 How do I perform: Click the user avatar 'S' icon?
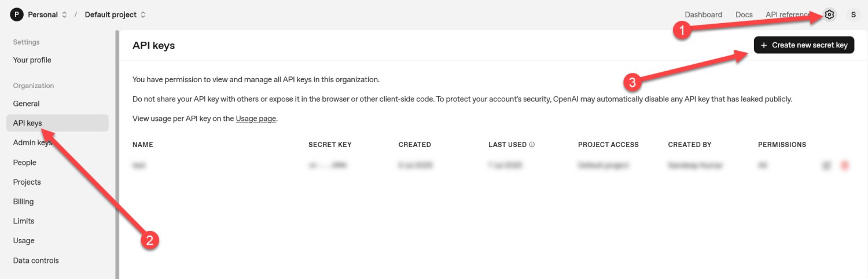[x=853, y=14]
